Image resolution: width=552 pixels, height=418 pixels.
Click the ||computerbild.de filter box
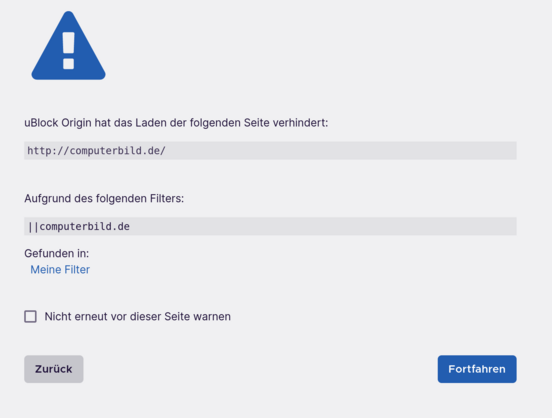270,226
